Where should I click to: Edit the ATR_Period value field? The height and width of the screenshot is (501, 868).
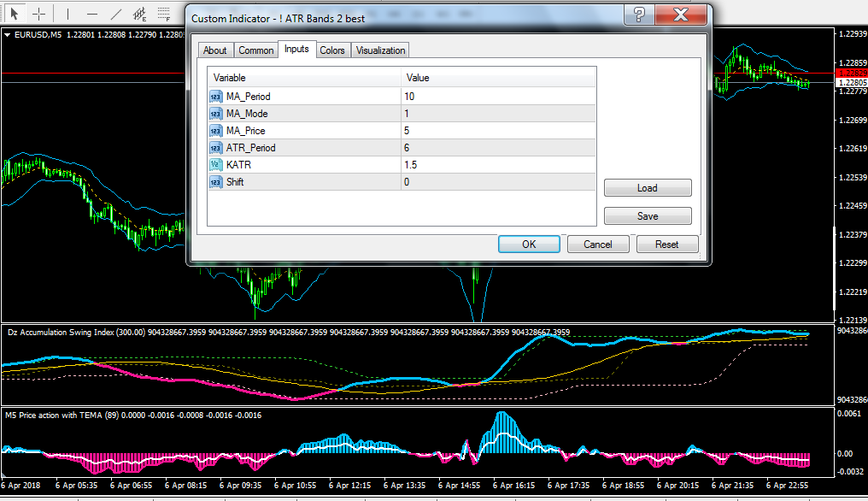click(x=498, y=148)
